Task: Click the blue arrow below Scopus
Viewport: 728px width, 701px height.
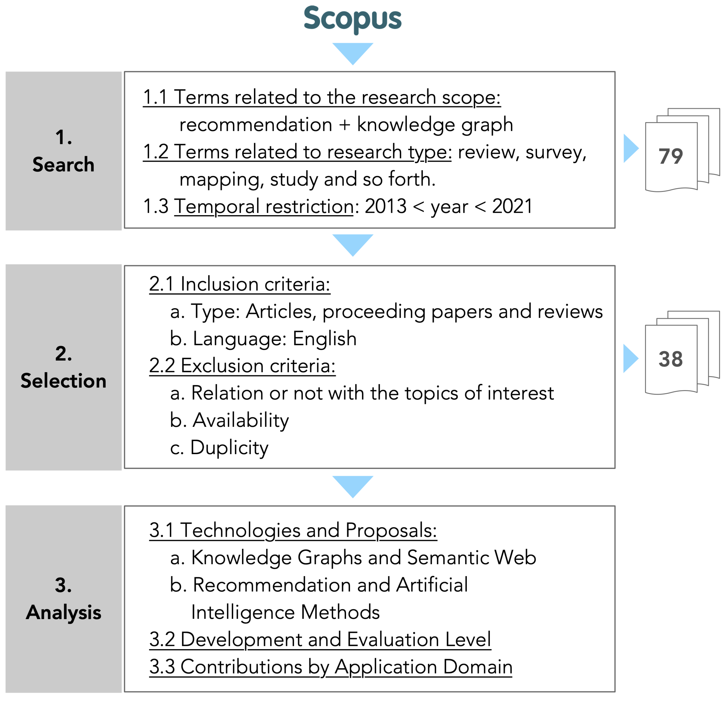Action: [x=353, y=54]
